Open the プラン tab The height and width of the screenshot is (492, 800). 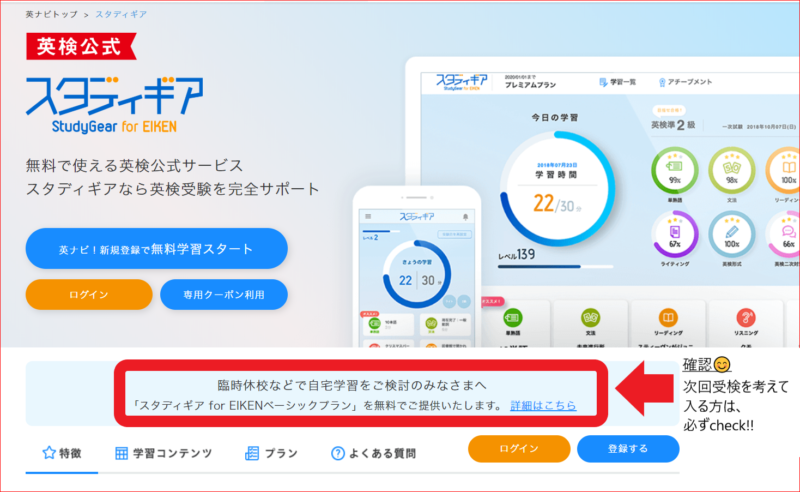pyautogui.click(x=271, y=453)
